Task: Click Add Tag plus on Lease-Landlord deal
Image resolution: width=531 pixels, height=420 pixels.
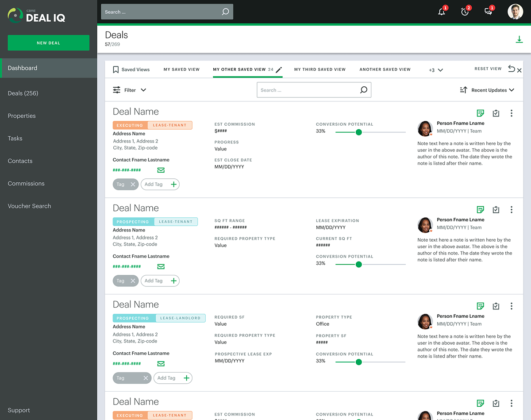Action: [187, 378]
